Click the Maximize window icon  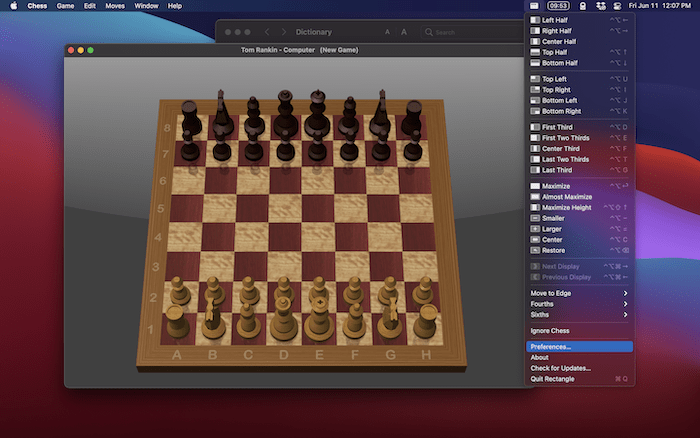point(535,185)
